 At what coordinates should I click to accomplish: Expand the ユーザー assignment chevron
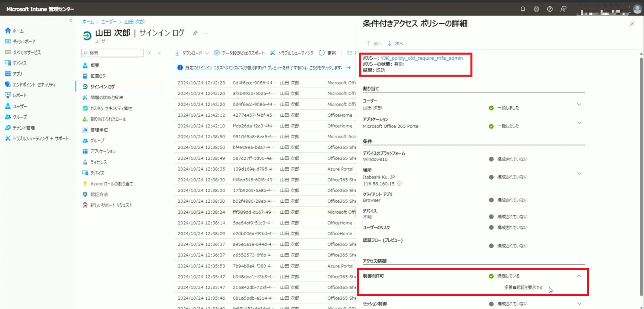(579, 104)
